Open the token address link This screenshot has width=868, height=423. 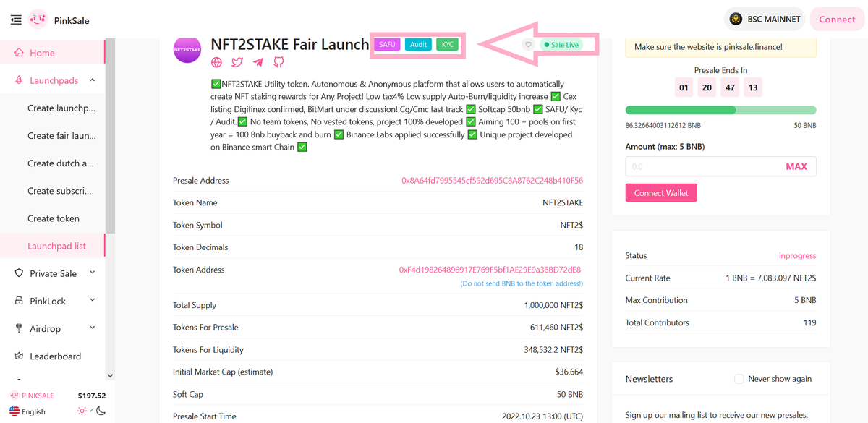pyautogui.click(x=490, y=270)
